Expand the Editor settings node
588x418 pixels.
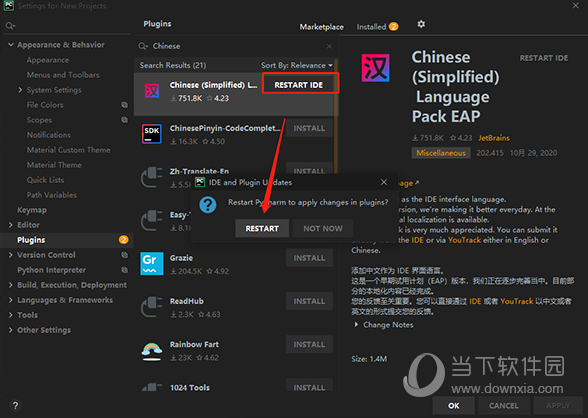10,225
